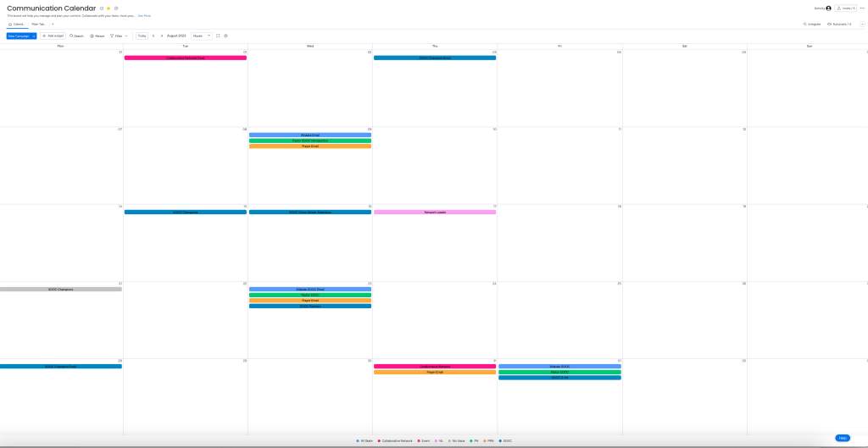Open the Person filter

[97, 36]
